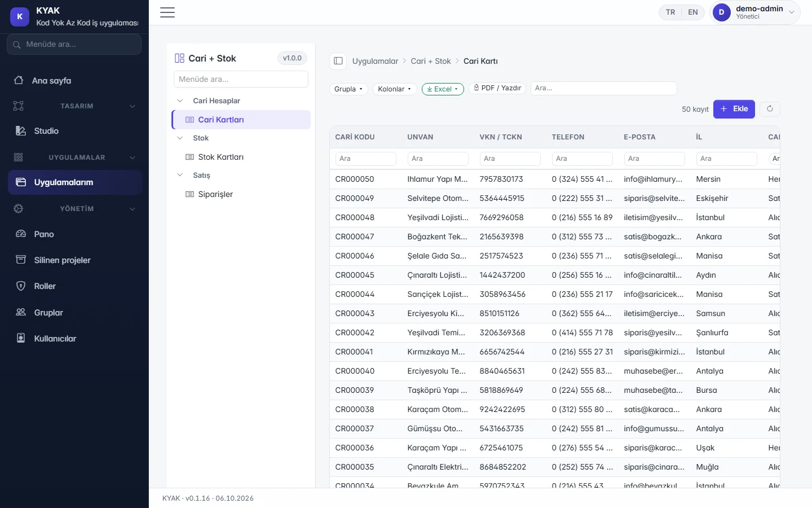Open the Excel export dropdown
Image resolution: width=812 pixels, height=508 pixels.
pos(443,89)
